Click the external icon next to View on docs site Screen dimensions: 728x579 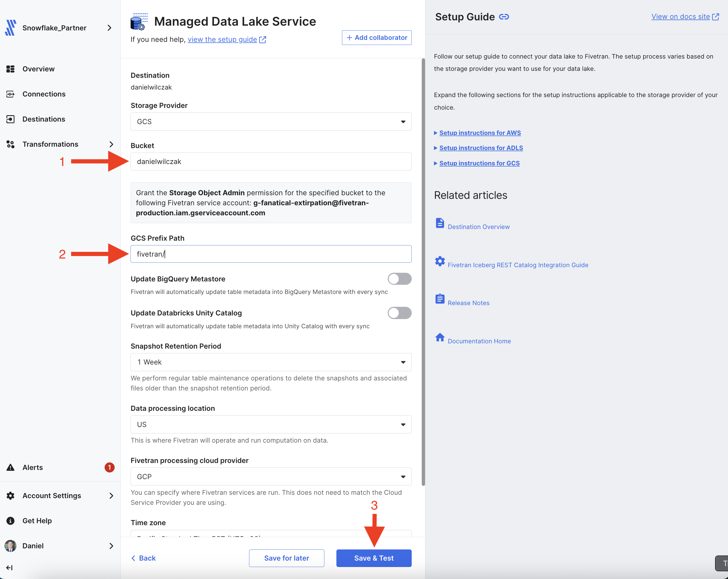715,17
